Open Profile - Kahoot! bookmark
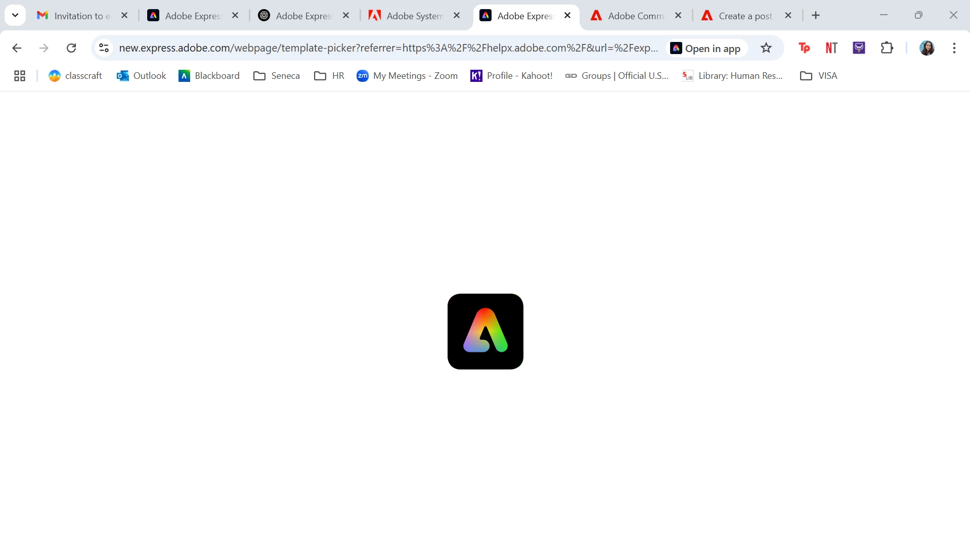The height and width of the screenshot is (560, 970). pyautogui.click(x=512, y=76)
